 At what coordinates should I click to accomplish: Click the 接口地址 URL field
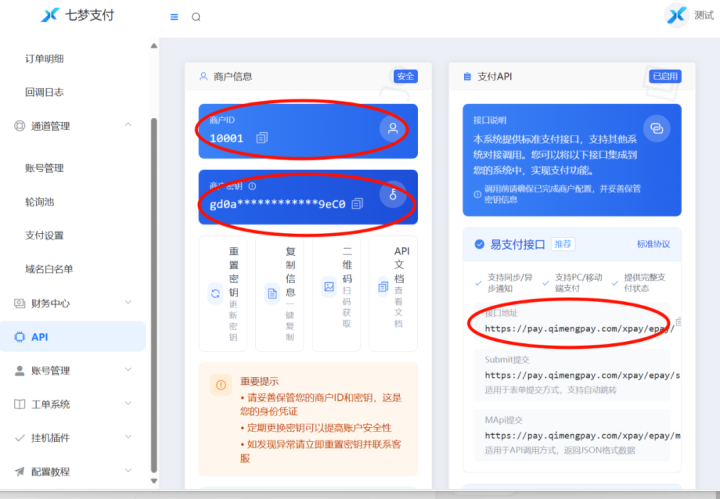[572, 322]
